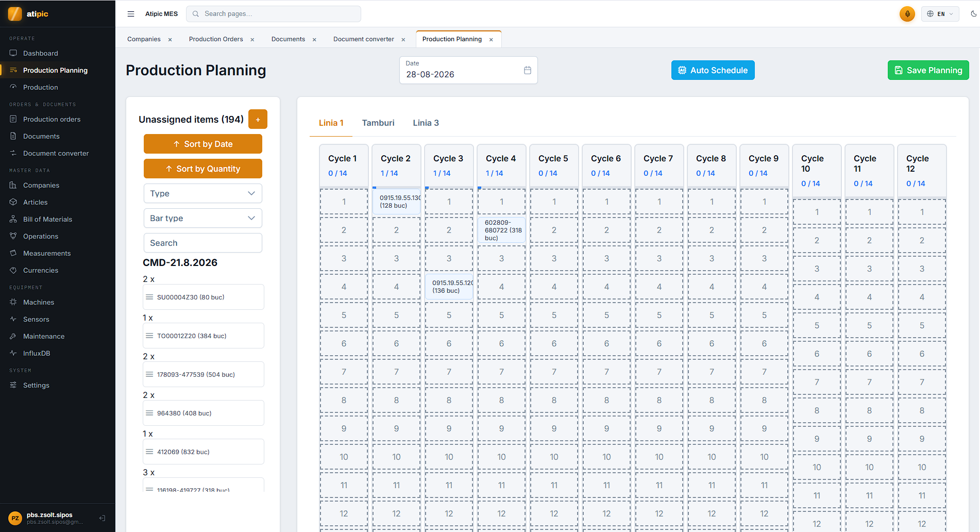
Task: Click the microphone voice icon
Action: point(907,14)
